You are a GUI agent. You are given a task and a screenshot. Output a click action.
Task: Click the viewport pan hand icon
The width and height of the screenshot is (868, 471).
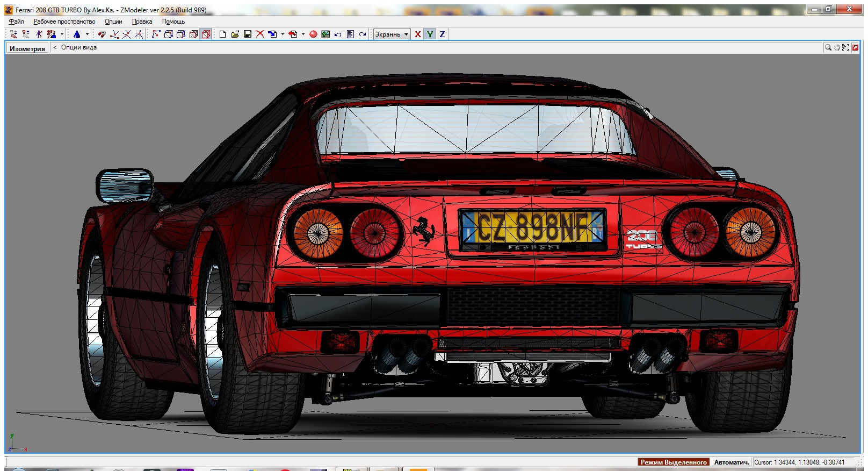[837, 47]
